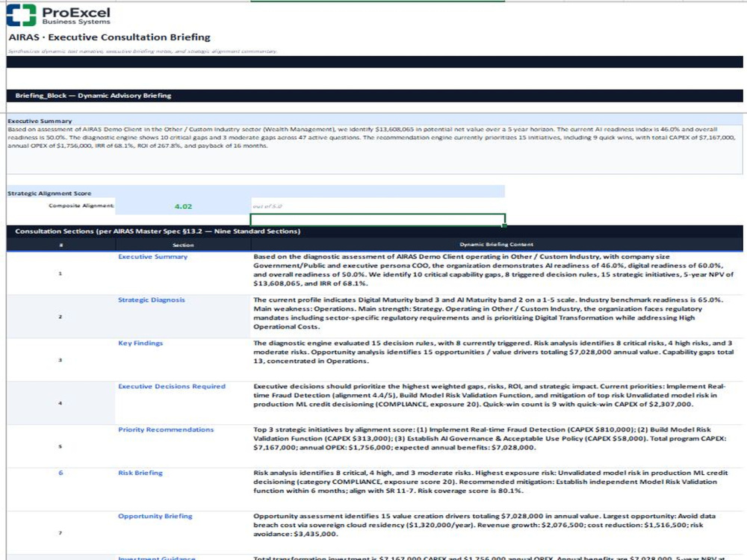This screenshot has width=747, height=560.
Task: Select row number 5 cell
Action: click(61, 447)
